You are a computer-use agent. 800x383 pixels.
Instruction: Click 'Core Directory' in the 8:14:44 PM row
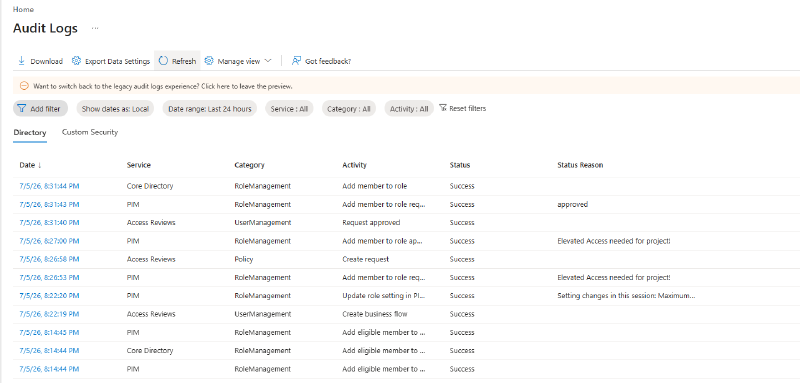[x=150, y=351]
